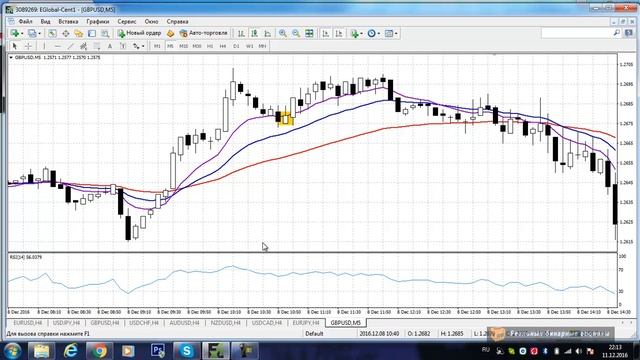Open the Terminal panel icon
640x360 pixels.
pos(92,33)
